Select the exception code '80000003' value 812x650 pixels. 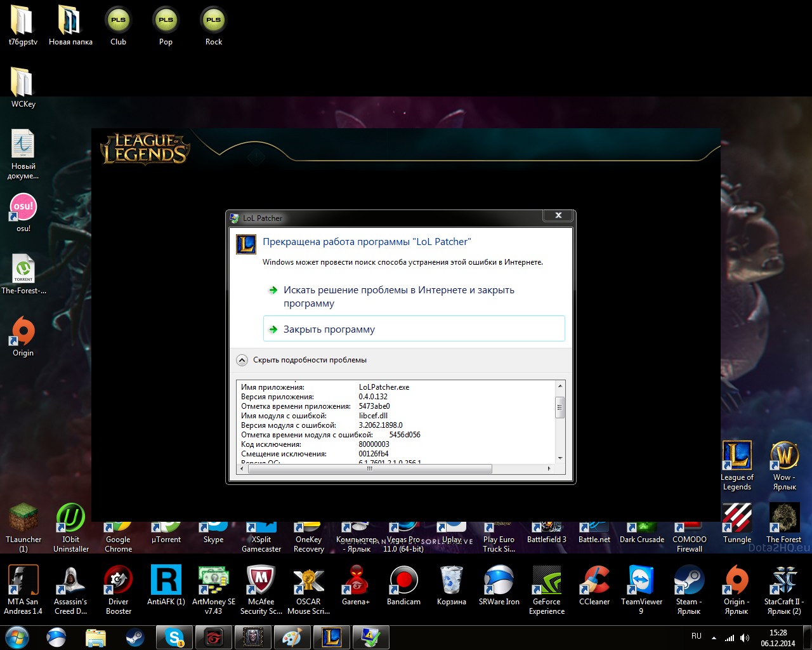pos(374,444)
